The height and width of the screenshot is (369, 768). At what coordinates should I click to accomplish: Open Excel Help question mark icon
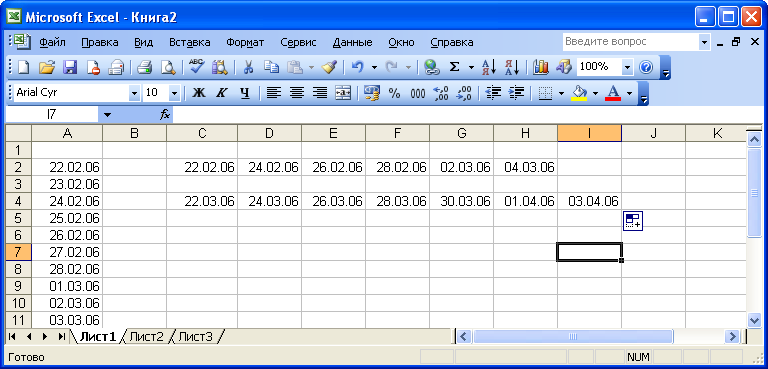point(647,67)
